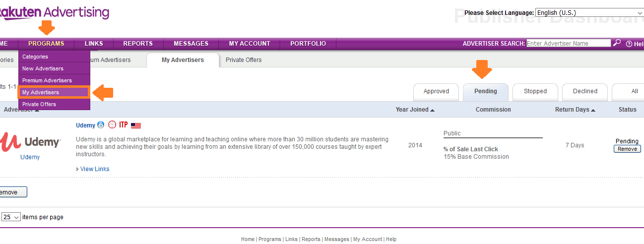Click the Links footer link
The height and width of the screenshot is (244, 644).
pos(291,239)
